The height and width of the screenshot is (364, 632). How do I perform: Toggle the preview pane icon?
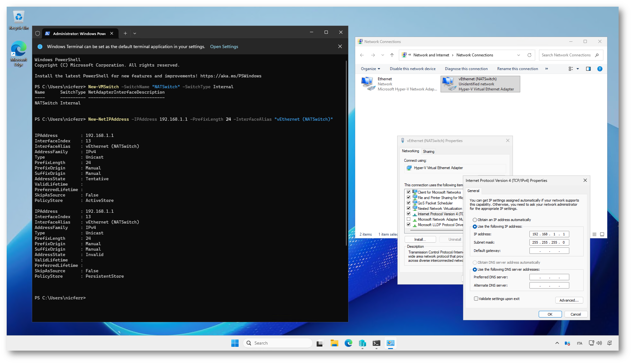tap(588, 69)
